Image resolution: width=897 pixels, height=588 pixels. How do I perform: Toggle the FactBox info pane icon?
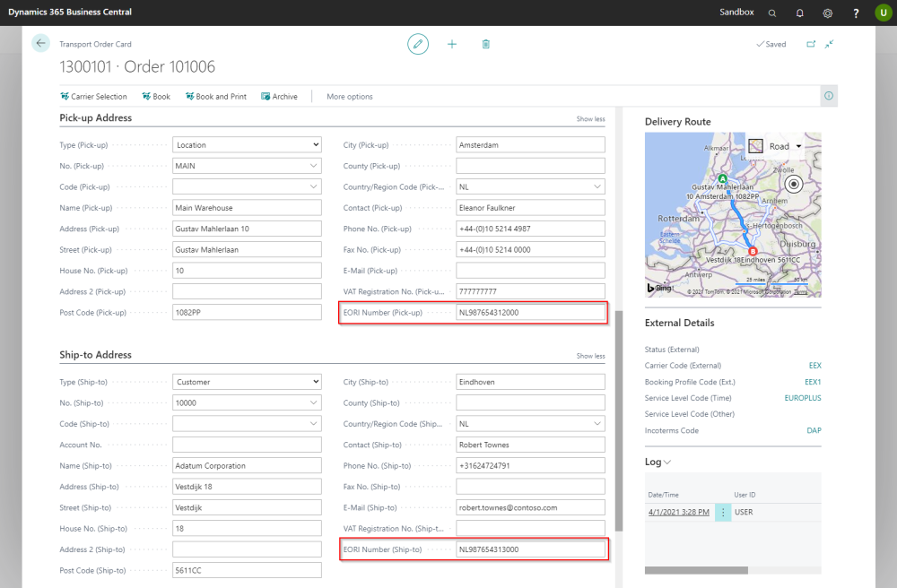(829, 96)
